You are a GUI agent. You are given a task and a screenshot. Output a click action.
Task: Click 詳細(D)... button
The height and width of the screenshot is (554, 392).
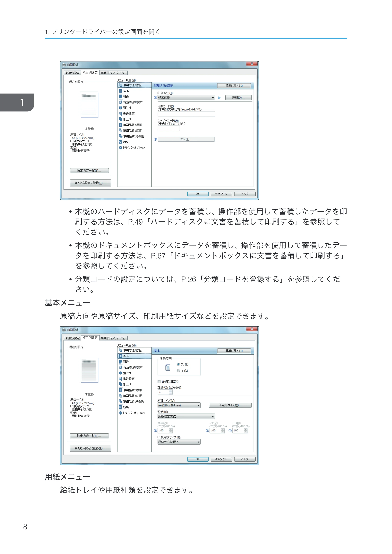tap(238, 98)
